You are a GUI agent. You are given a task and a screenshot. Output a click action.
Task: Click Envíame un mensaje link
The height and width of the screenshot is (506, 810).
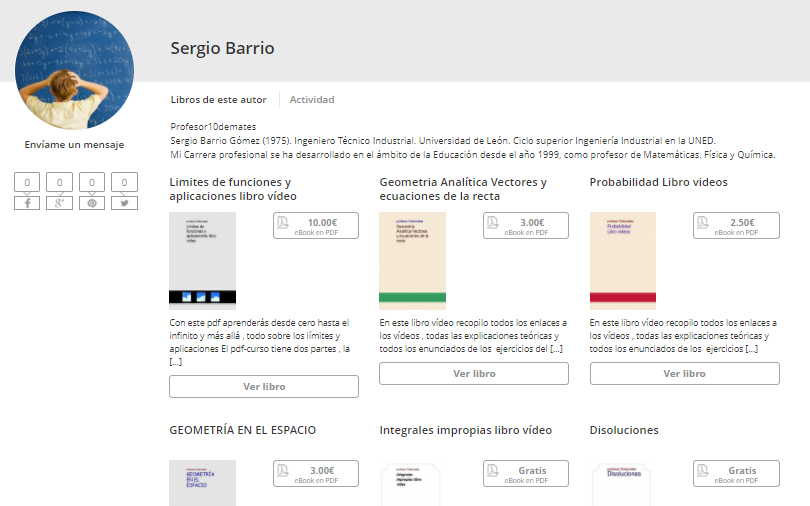click(x=74, y=145)
